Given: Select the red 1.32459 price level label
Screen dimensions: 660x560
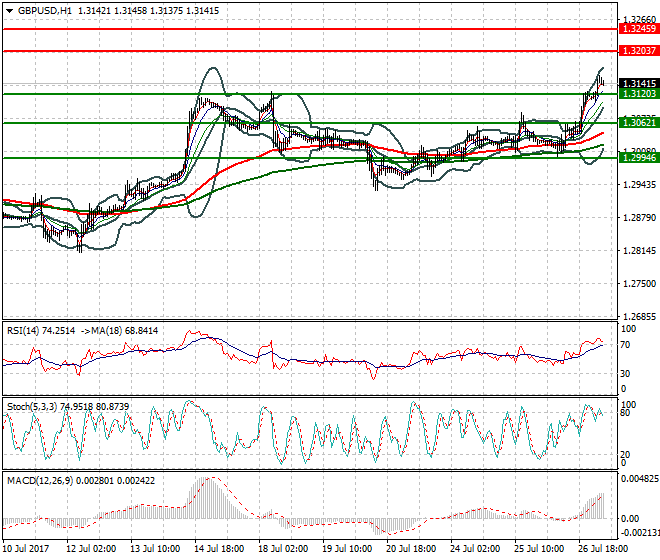Looking at the screenshot, I should (639, 29).
